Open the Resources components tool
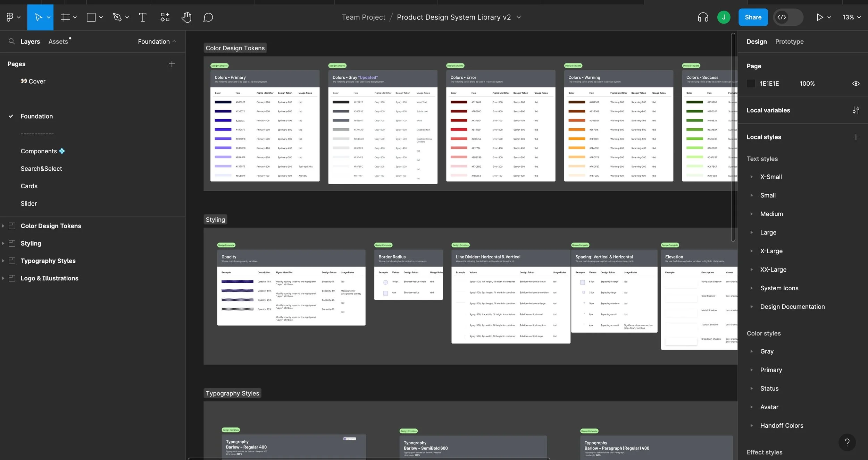868x460 pixels. [165, 17]
